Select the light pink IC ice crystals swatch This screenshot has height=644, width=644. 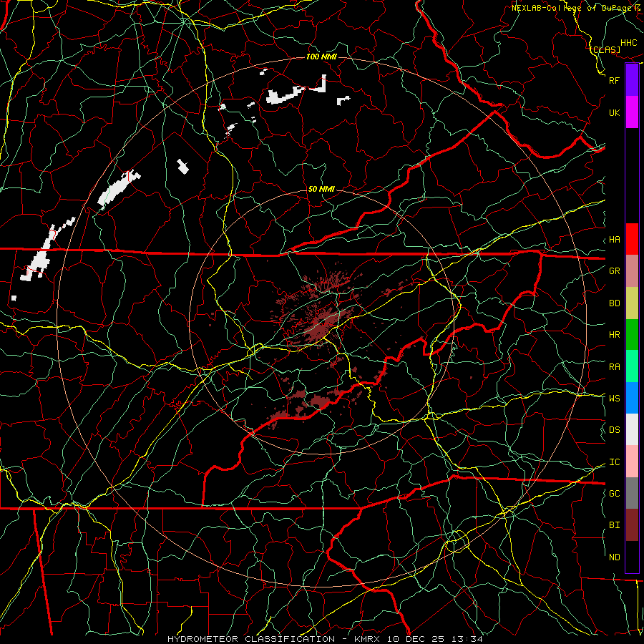tap(632, 462)
